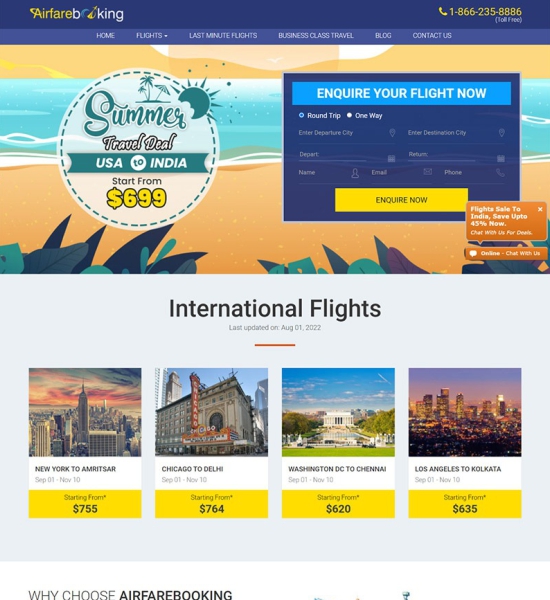Click the envelope icon in Email field
This screenshot has height=600, width=550.
click(x=428, y=172)
